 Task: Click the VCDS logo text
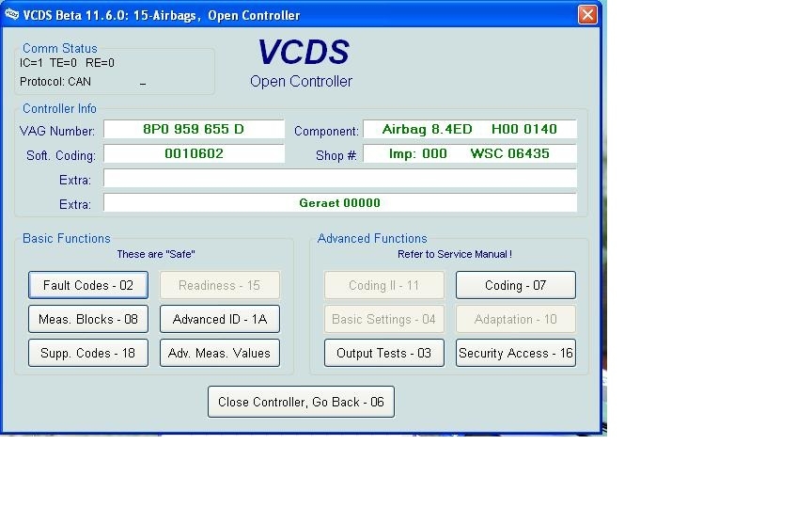click(x=304, y=52)
